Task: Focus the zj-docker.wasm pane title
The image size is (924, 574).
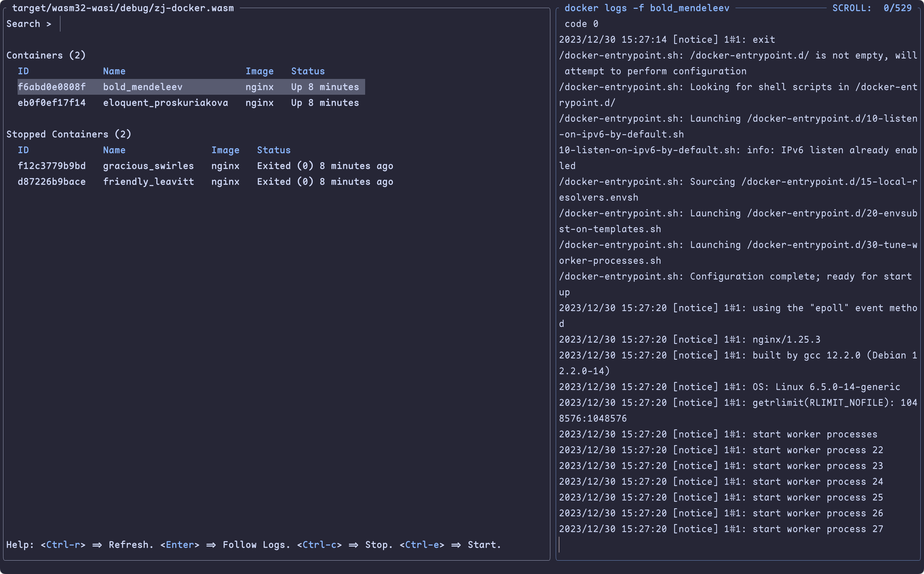Action: click(123, 8)
